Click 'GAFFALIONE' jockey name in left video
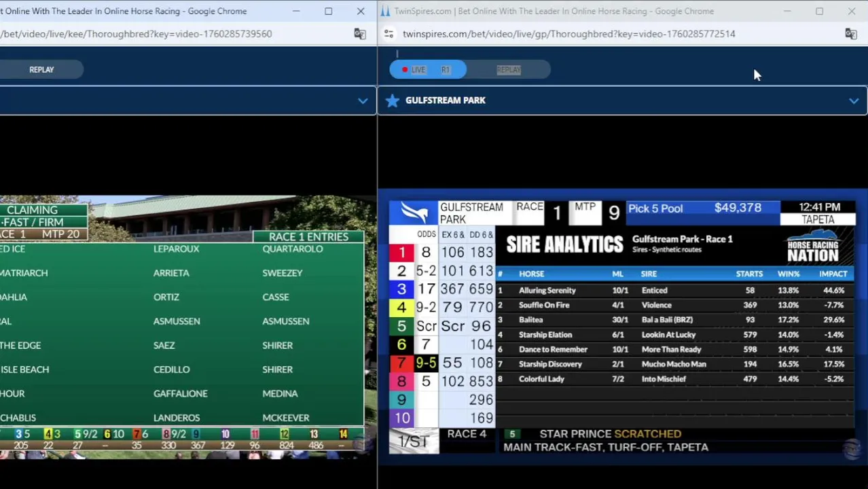Image resolution: width=868 pixels, height=489 pixels. pos(180,394)
